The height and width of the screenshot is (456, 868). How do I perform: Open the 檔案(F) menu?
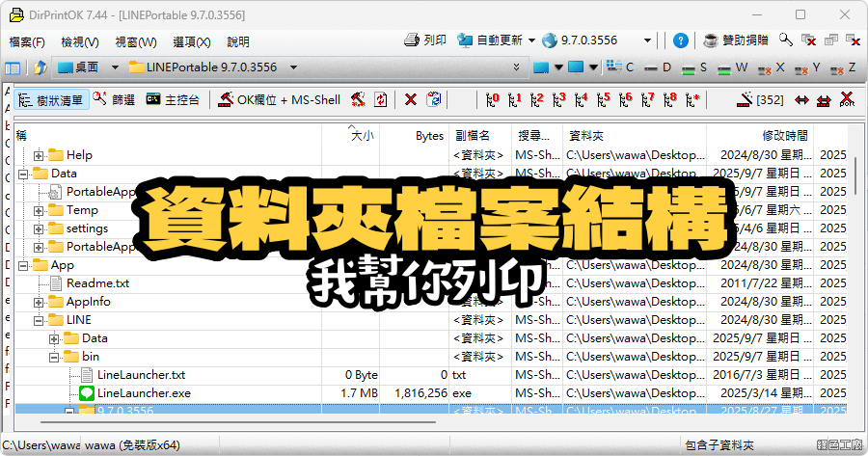27,42
